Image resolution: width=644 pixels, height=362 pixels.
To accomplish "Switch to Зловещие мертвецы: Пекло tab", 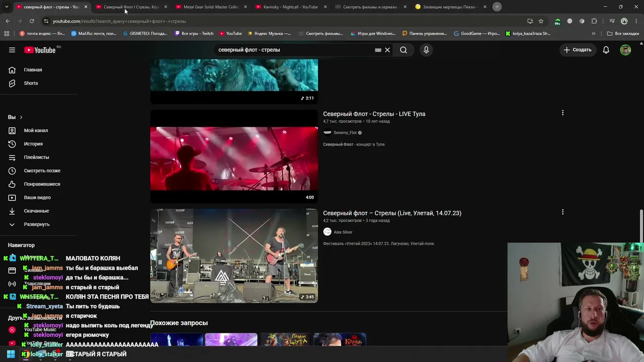I will [451, 7].
